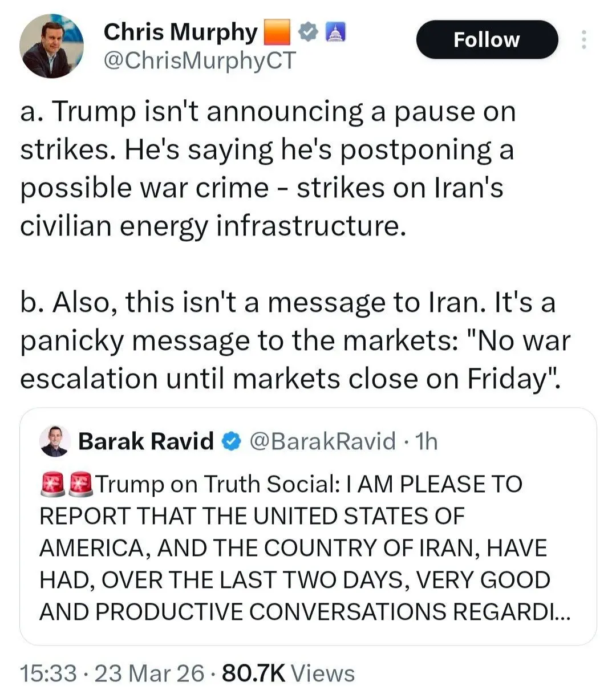Viewport: 616px width, 698px height.
Task: Click the @BarakRavid handle
Action: coord(323,441)
